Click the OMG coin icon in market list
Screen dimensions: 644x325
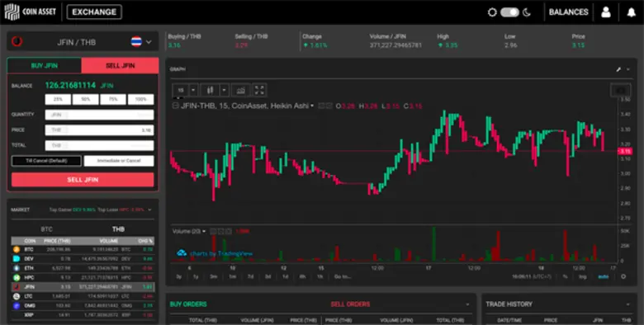[x=16, y=306]
